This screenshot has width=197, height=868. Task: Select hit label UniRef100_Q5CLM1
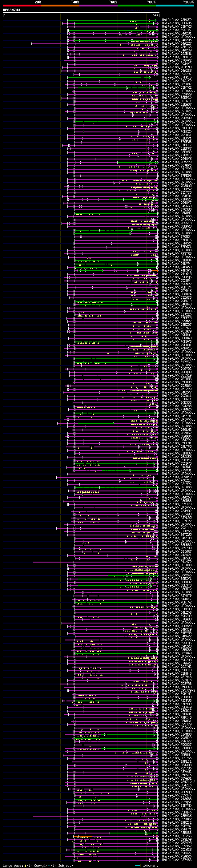(x=176, y=443)
